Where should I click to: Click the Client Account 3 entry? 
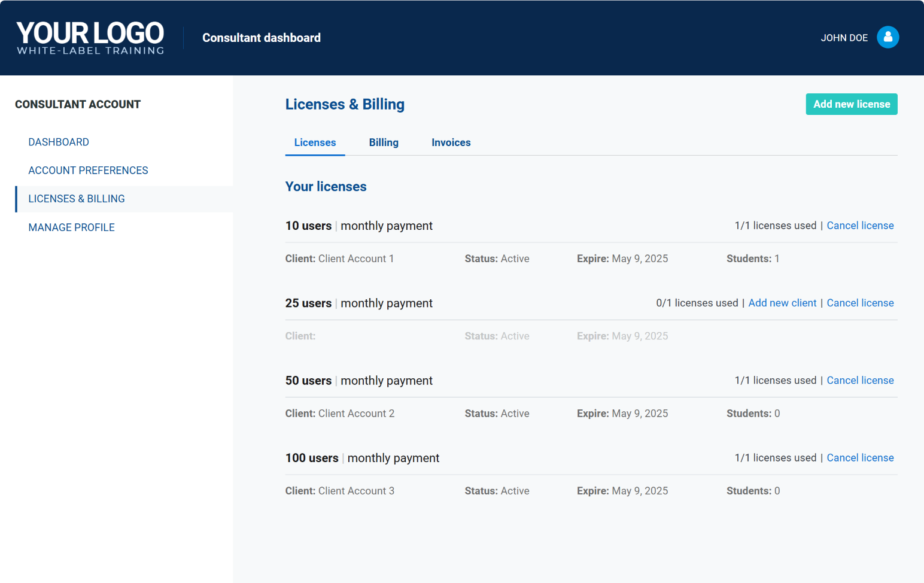pyautogui.click(x=356, y=491)
